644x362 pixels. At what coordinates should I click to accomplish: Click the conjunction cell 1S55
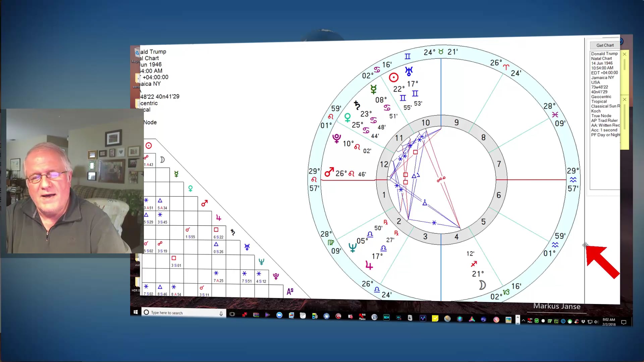click(190, 233)
